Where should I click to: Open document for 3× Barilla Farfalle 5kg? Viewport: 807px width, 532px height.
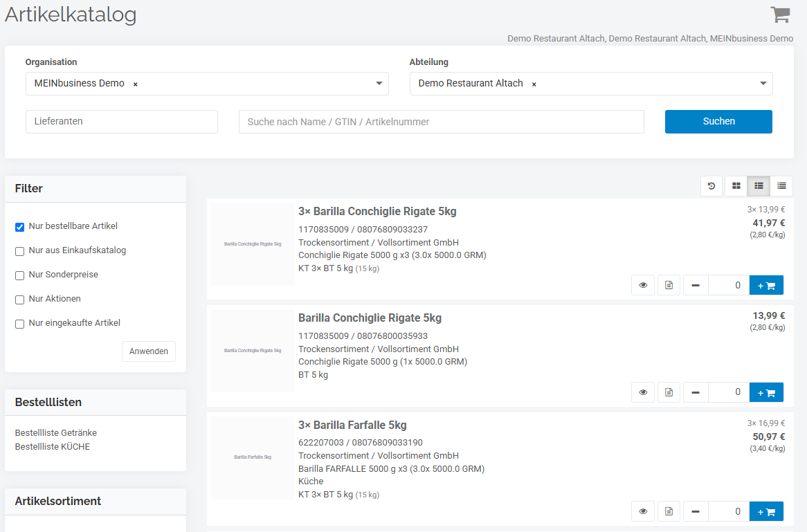click(x=669, y=511)
